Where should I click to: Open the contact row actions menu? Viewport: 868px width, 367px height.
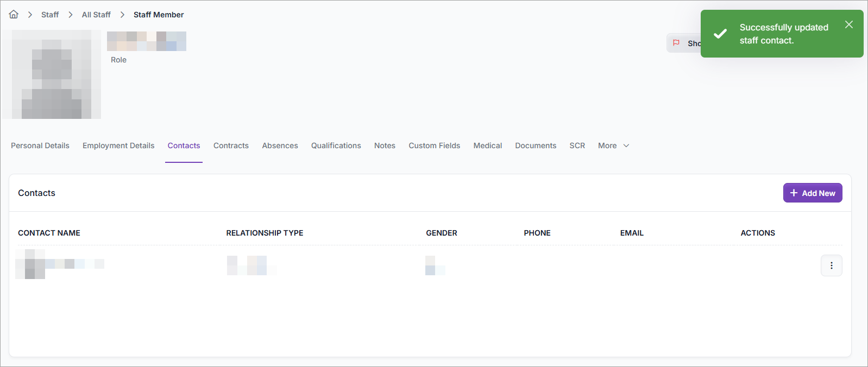[x=831, y=265]
